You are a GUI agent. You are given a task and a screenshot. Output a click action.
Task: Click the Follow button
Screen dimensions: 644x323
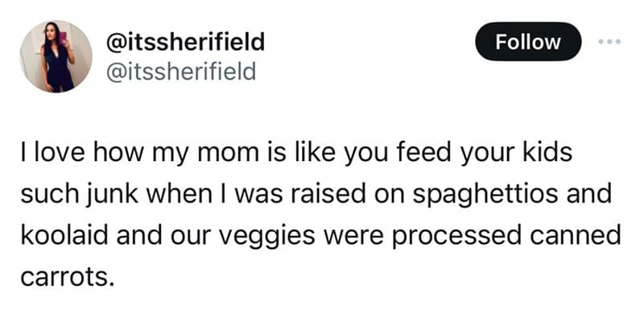(528, 42)
